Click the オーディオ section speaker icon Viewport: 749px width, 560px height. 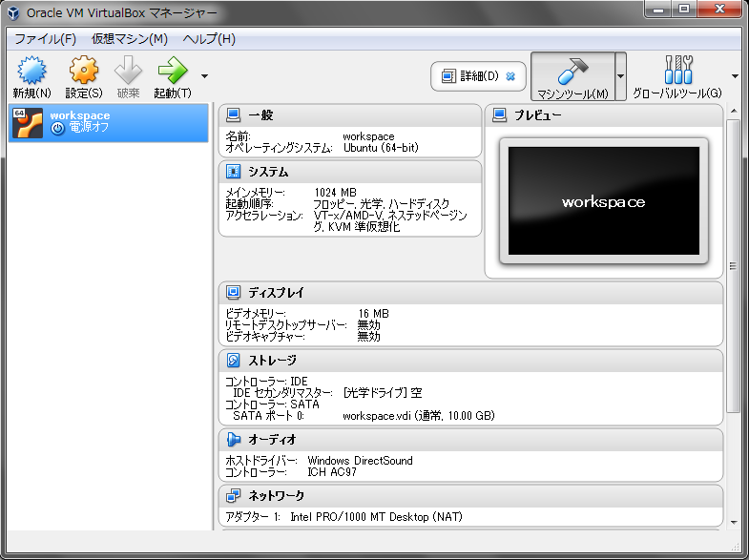233,439
